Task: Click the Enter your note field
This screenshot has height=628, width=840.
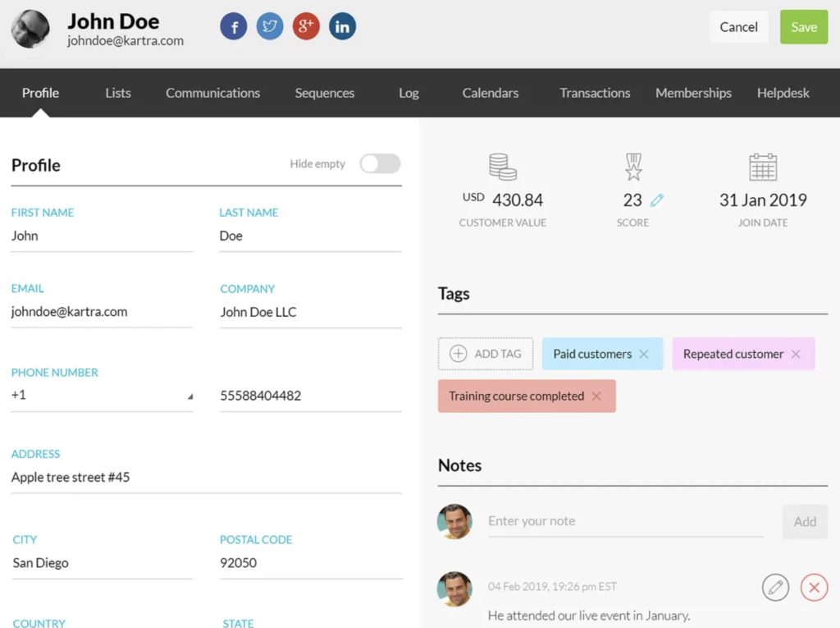Action: click(625, 521)
